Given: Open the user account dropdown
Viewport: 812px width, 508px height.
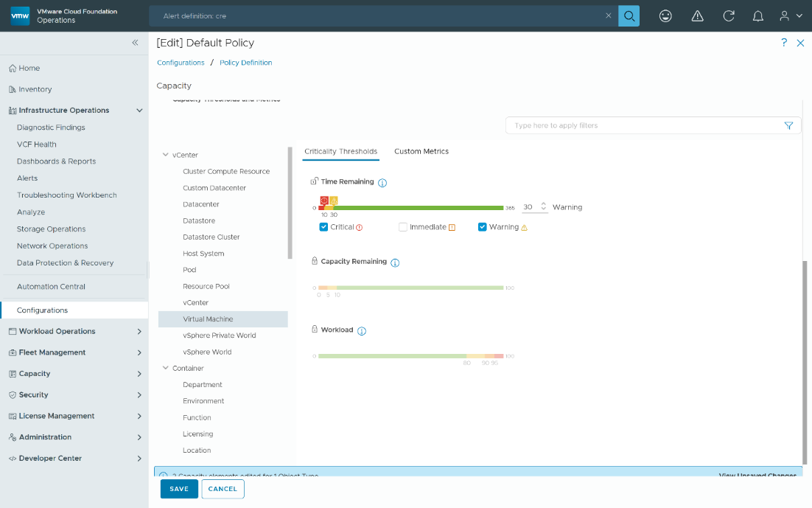Looking at the screenshot, I should coord(791,16).
